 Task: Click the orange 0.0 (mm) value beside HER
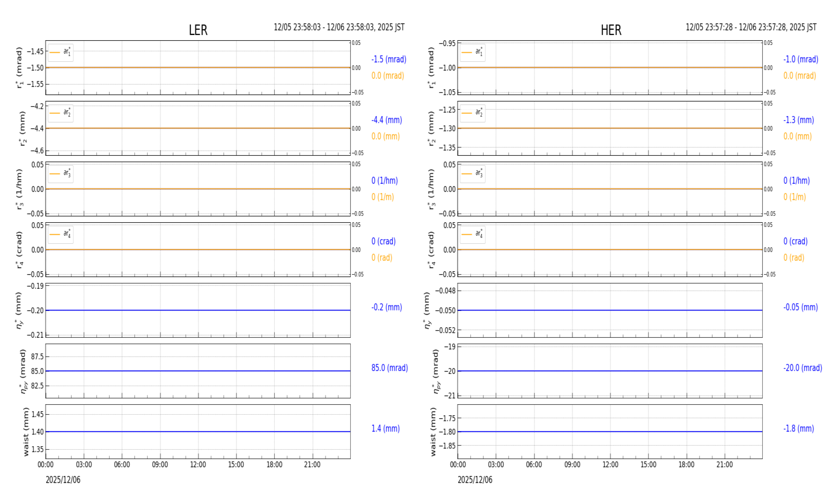(x=798, y=136)
